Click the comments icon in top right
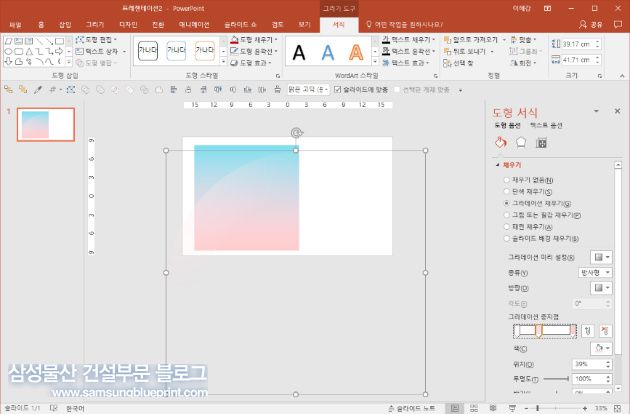The width and height of the screenshot is (630, 414). tap(618, 25)
